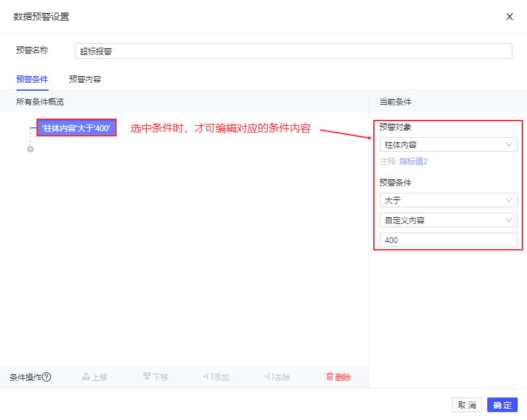Click the 添加 brackets icon
The width and height of the screenshot is (527, 420).
coord(208,377)
